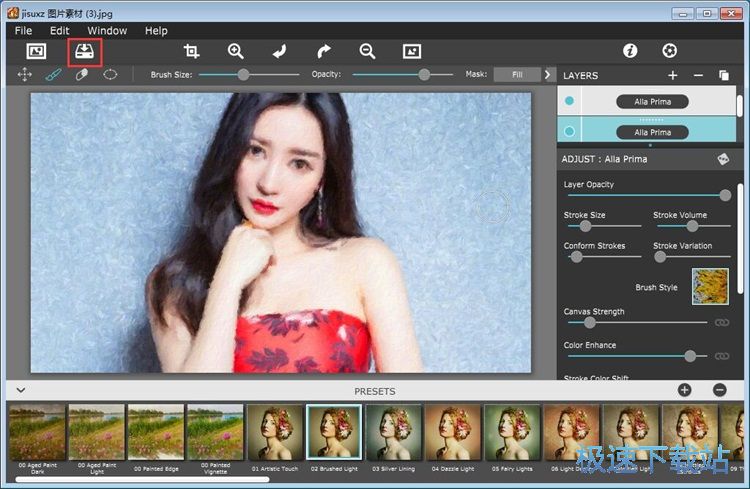Toggle visibility of the selected Alla Prima layer

pos(570,132)
